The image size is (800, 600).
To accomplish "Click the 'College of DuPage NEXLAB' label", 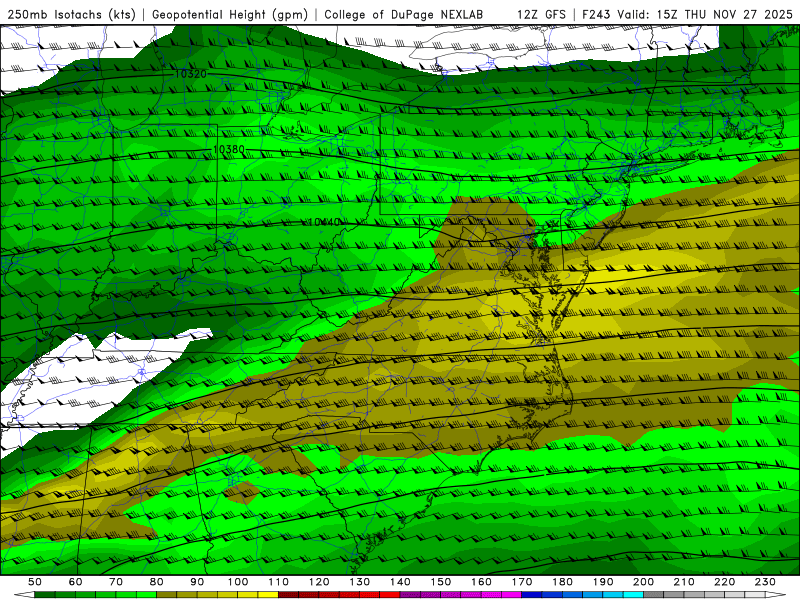I will pos(404,15).
